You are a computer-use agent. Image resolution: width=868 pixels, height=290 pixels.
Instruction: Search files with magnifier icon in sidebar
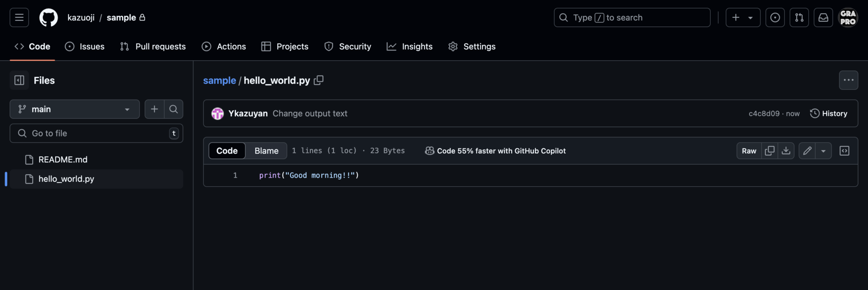coord(173,109)
